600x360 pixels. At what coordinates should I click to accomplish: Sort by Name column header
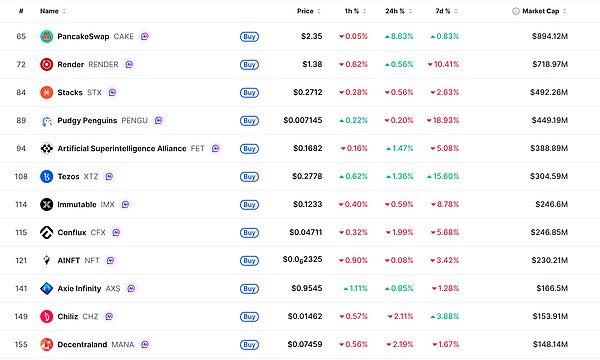click(53, 11)
